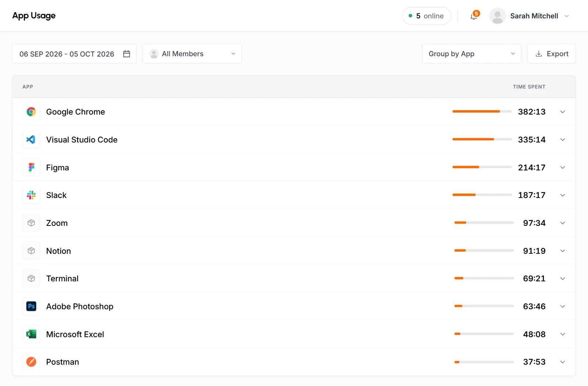
Task: Click the APP column header
Action: tap(28, 87)
